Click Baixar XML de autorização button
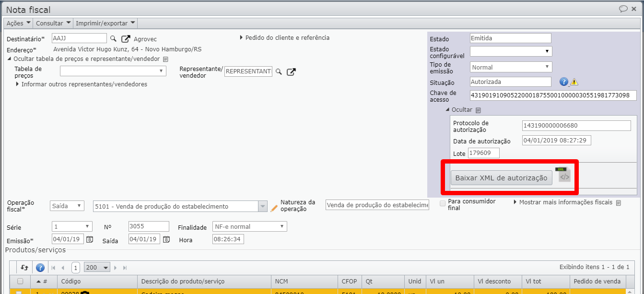The image size is (644, 294). [501, 178]
